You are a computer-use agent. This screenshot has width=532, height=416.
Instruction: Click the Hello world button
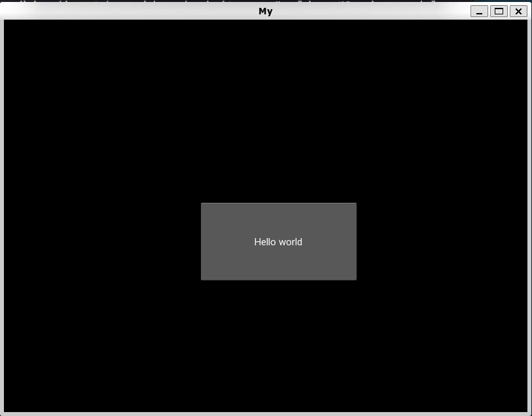pos(279,241)
